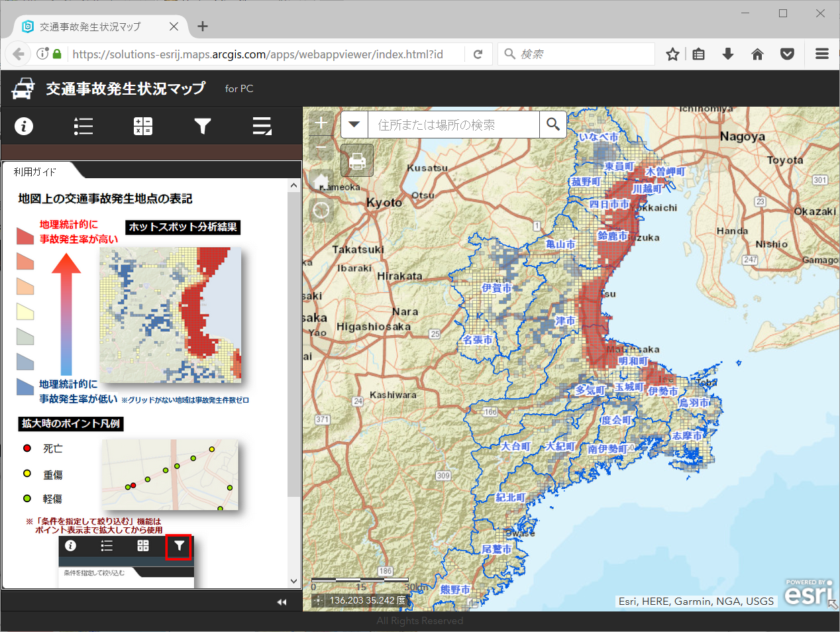
Task: Return map to home extent
Action: (321, 180)
